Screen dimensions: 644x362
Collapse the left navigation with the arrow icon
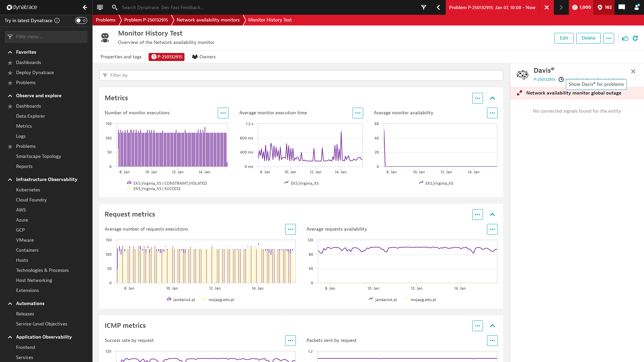click(85, 8)
